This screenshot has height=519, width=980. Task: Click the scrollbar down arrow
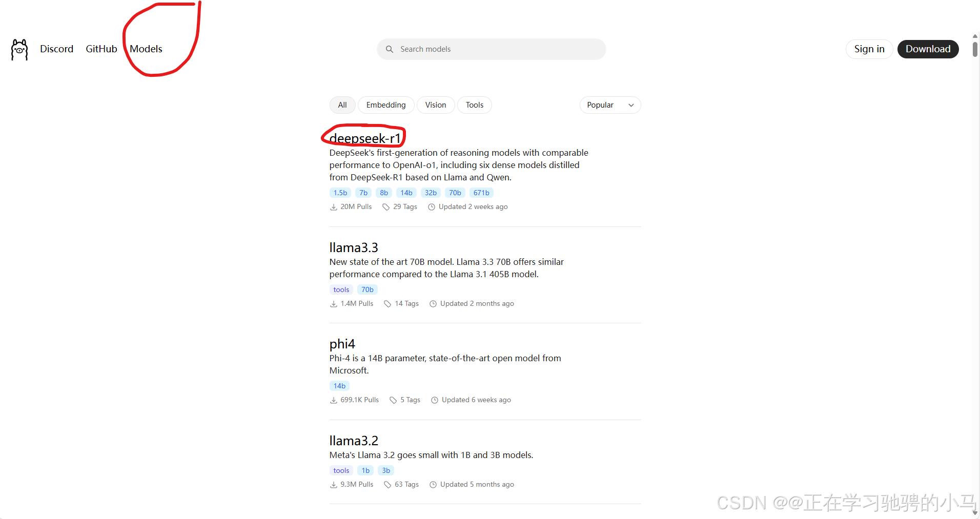(975, 512)
